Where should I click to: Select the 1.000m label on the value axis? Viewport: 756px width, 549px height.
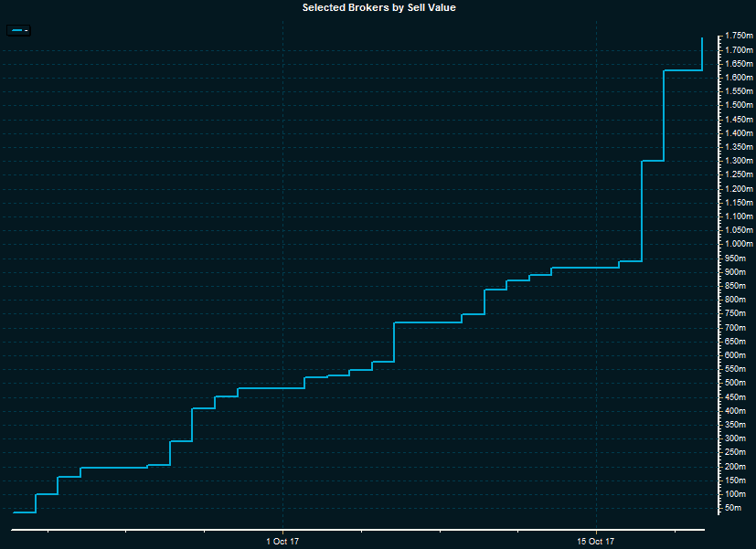(x=739, y=244)
